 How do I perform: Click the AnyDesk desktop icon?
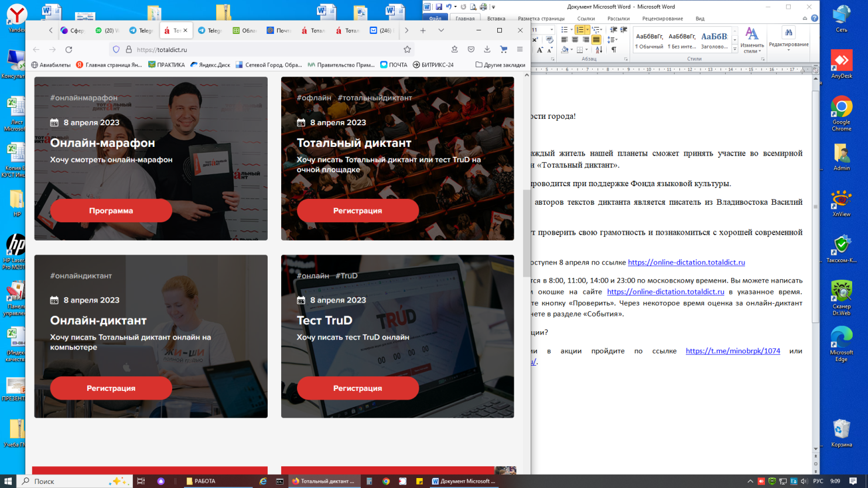(842, 64)
